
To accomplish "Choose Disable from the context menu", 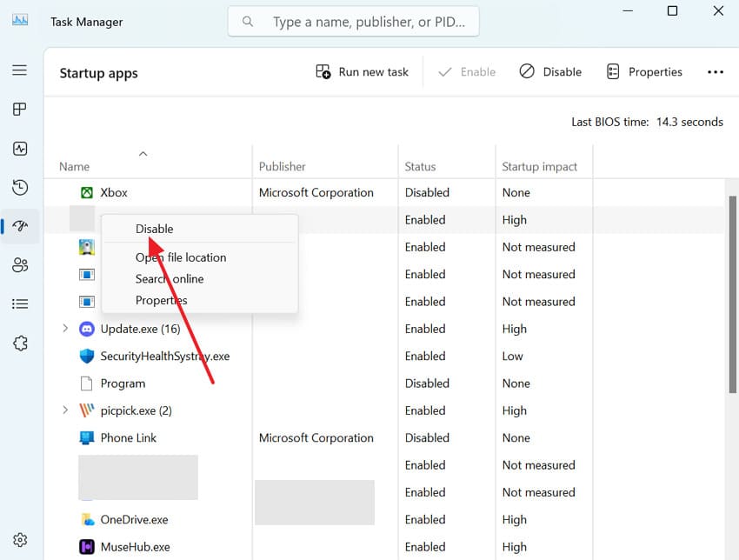I will [155, 229].
